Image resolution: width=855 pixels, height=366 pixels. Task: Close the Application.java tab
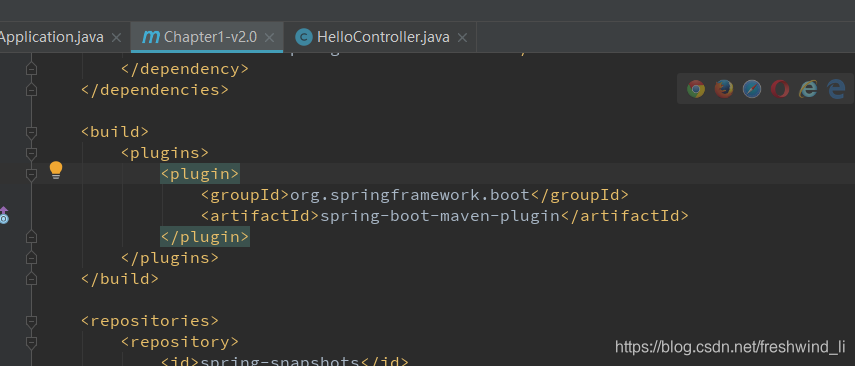pyautogui.click(x=116, y=38)
